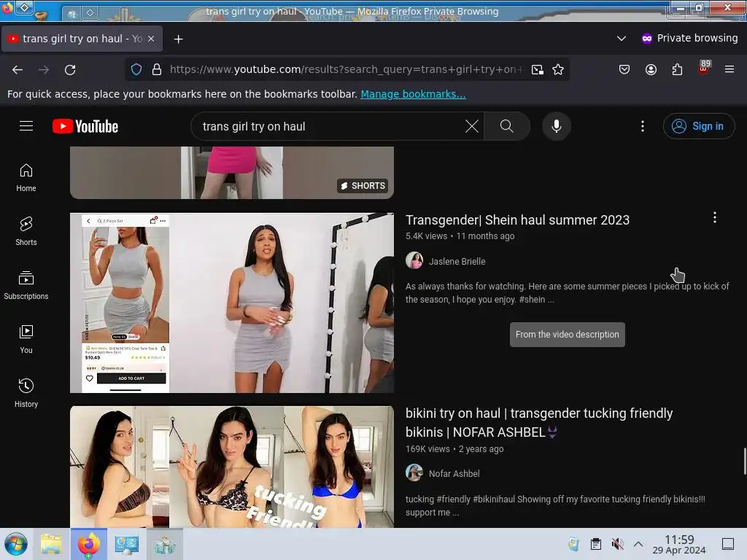
Task: Open Transgender Shein haul summer 2023 title
Action: pos(517,220)
